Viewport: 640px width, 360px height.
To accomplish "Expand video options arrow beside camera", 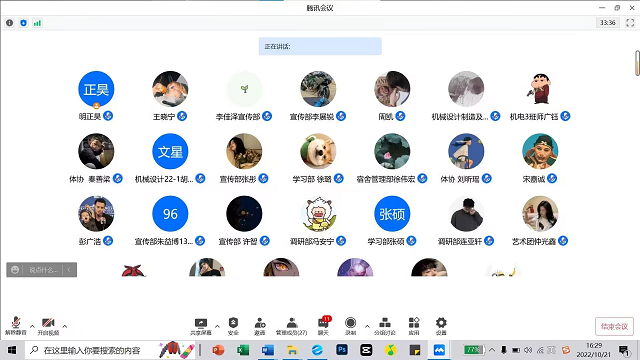I will (x=64, y=326).
